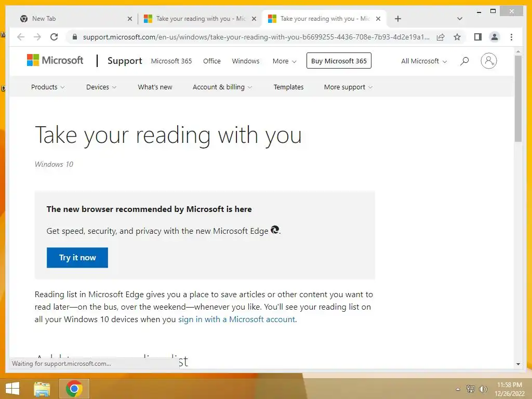This screenshot has width=532, height=399.
Task: Open the Chrome side panel
Action: pyautogui.click(x=478, y=37)
